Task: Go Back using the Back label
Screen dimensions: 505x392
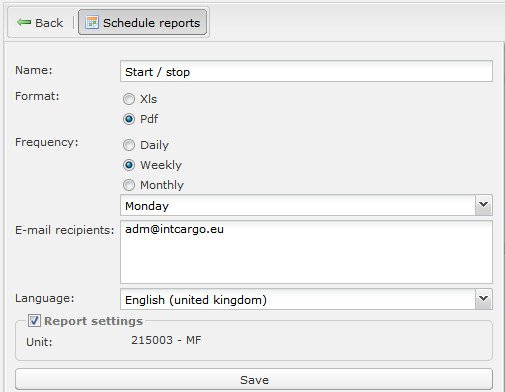Action: click(x=49, y=23)
